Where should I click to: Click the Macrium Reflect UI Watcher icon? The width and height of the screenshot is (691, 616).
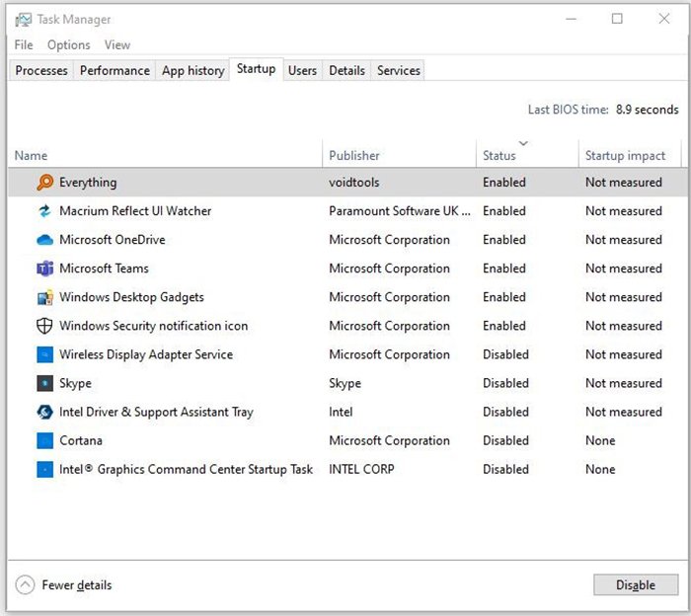(x=44, y=211)
